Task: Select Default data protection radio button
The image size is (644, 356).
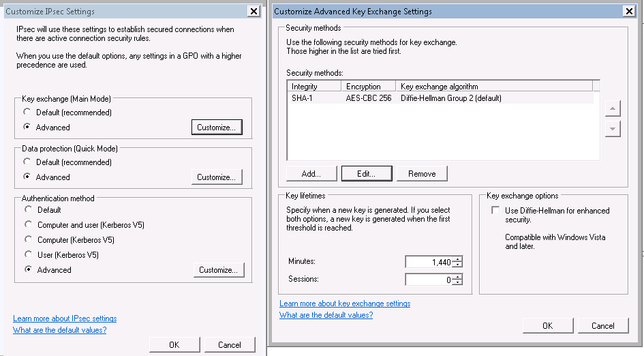Action: click(x=27, y=162)
